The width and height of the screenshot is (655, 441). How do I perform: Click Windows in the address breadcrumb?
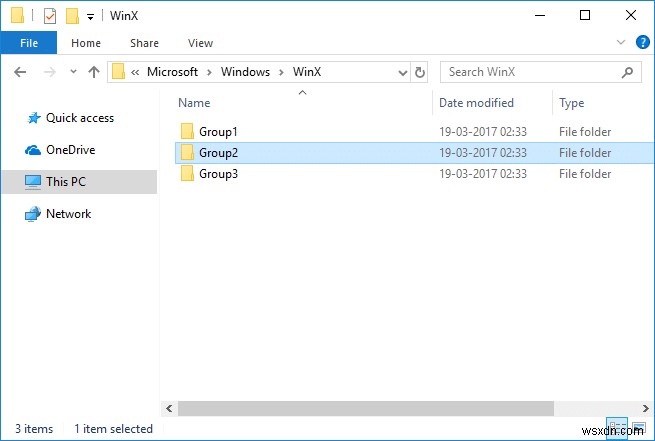coord(246,72)
